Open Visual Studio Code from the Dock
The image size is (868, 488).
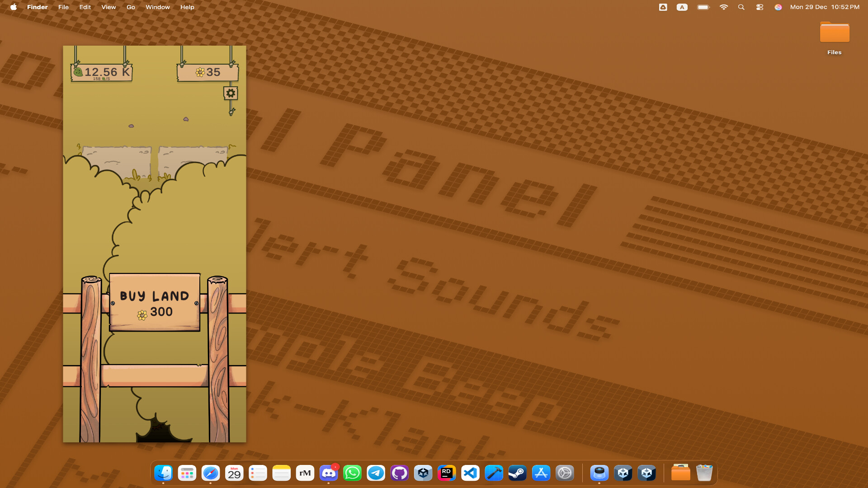pos(470,473)
